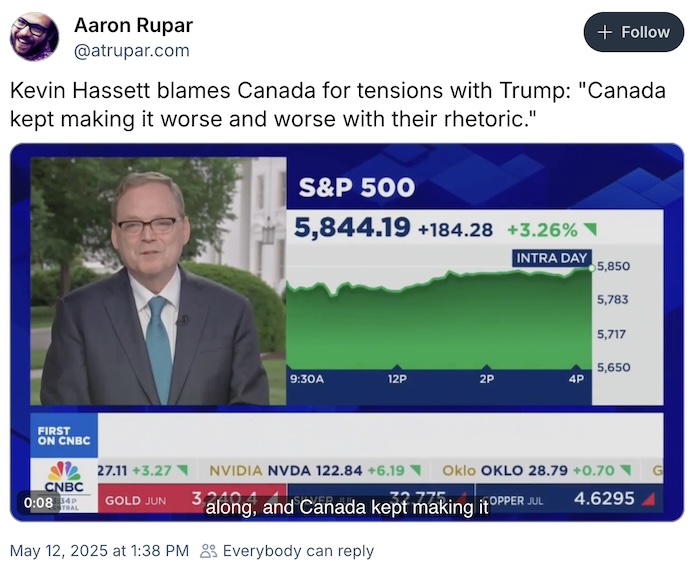This screenshot has height=574, width=700.
Task: Click the Aaron Rupar display name
Action: point(133,25)
